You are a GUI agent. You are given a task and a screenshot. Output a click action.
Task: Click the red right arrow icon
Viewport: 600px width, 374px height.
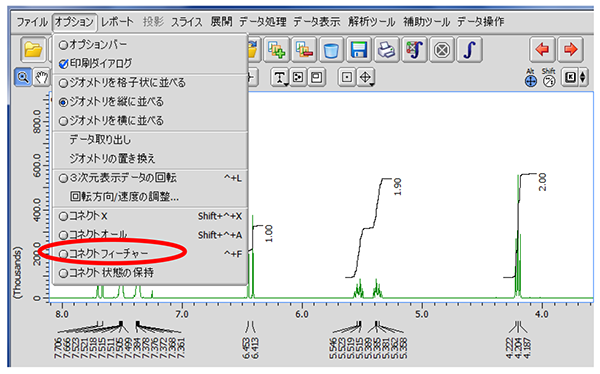tap(570, 49)
